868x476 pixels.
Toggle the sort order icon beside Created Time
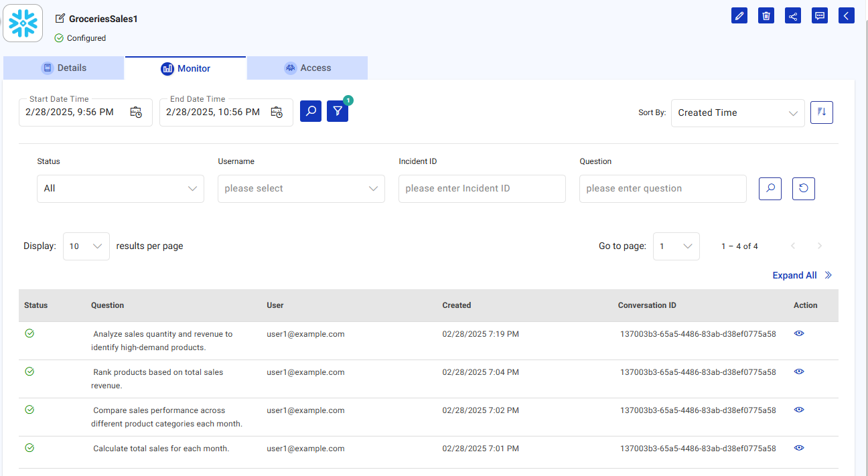pos(822,112)
